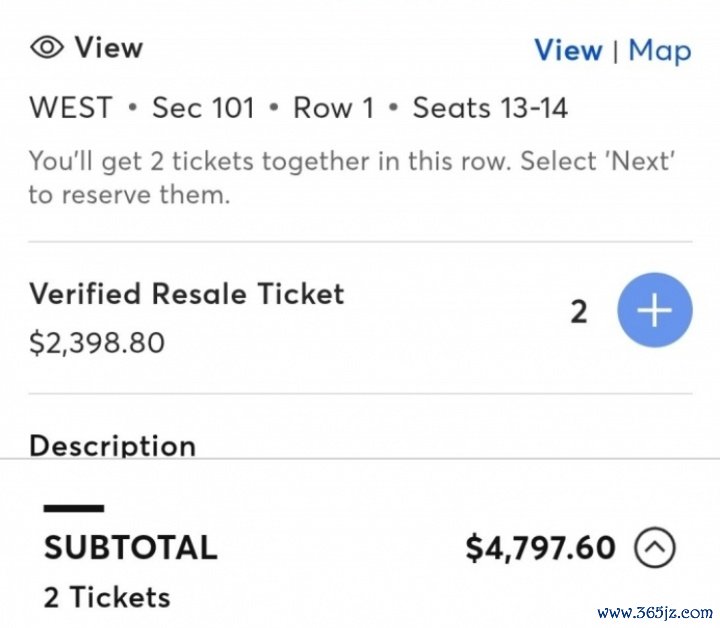Click the drag handle above Subtotal
This screenshot has width=720, height=628.
[73, 508]
